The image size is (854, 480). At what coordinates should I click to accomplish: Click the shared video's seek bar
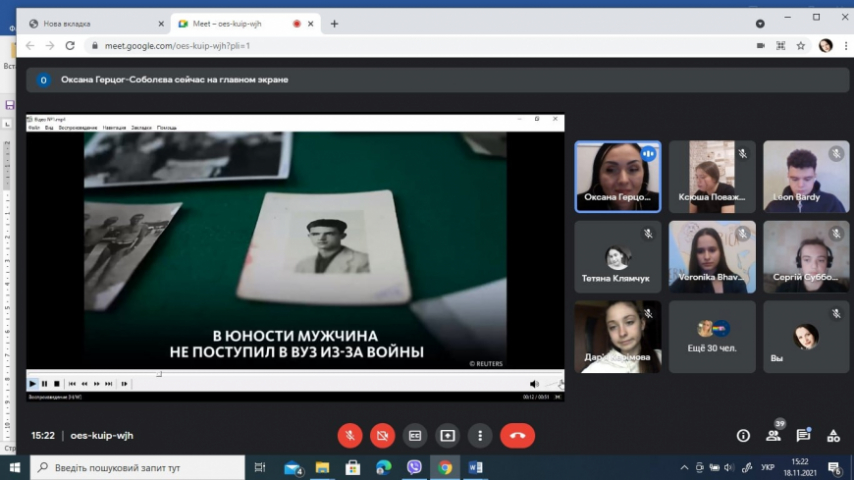(x=300, y=374)
